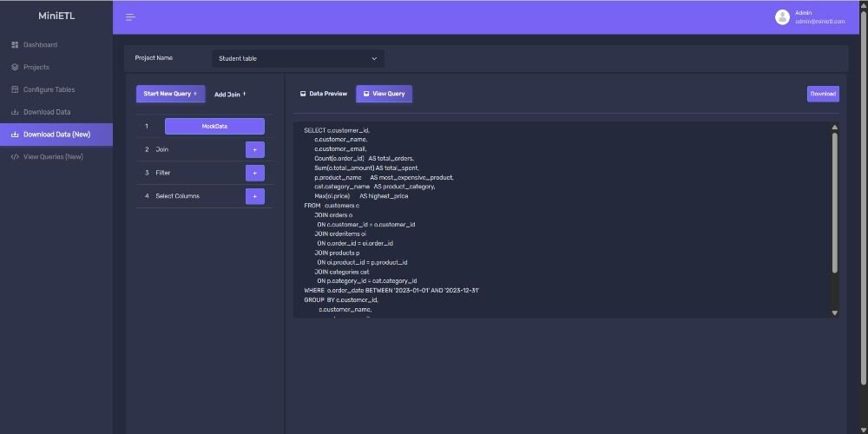Switch to View Query tab
Image resolution: width=868 pixels, height=434 pixels.
click(x=385, y=94)
